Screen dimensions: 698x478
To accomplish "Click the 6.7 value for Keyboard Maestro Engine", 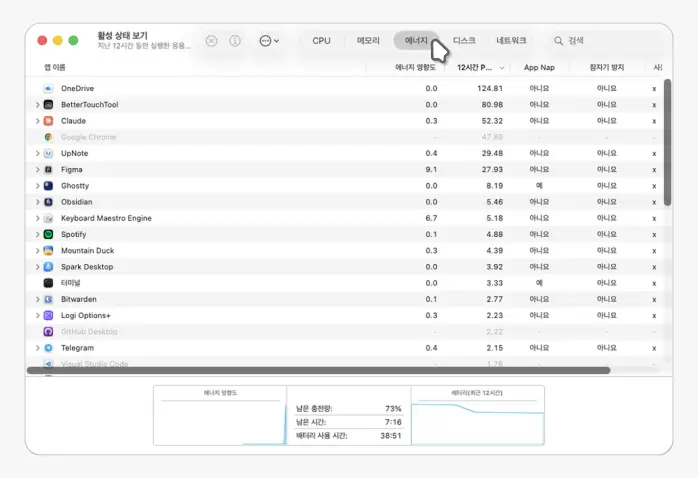I will coord(431,218).
